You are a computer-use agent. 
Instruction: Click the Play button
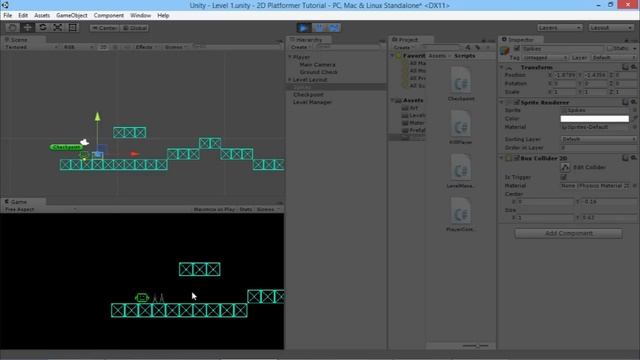pos(303,28)
